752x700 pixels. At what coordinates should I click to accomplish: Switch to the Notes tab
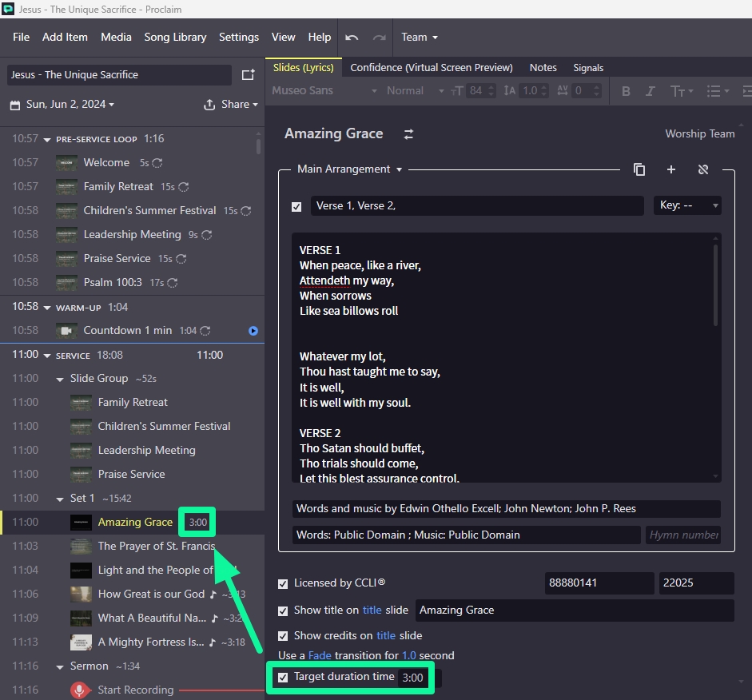coord(543,68)
